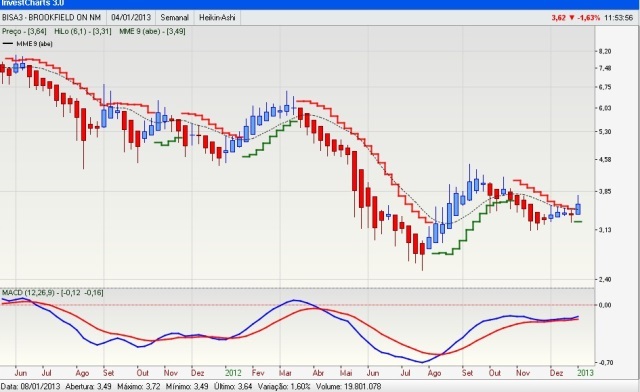
Task: Click the 3,85 price axis label
Action: [x=605, y=192]
